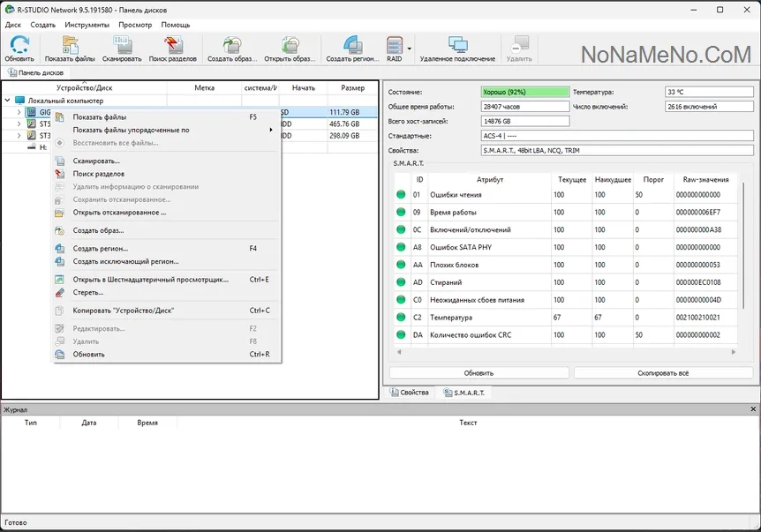Open the RAID dropdown arrow in toolbar
Image resolution: width=761 pixels, height=532 pixels.
410,49
